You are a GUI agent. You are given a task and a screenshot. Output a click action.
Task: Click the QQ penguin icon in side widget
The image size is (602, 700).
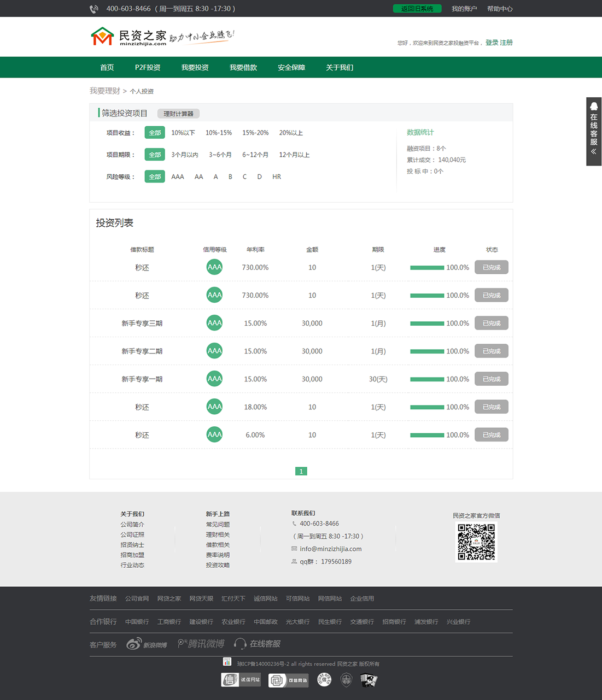point(594,107)
